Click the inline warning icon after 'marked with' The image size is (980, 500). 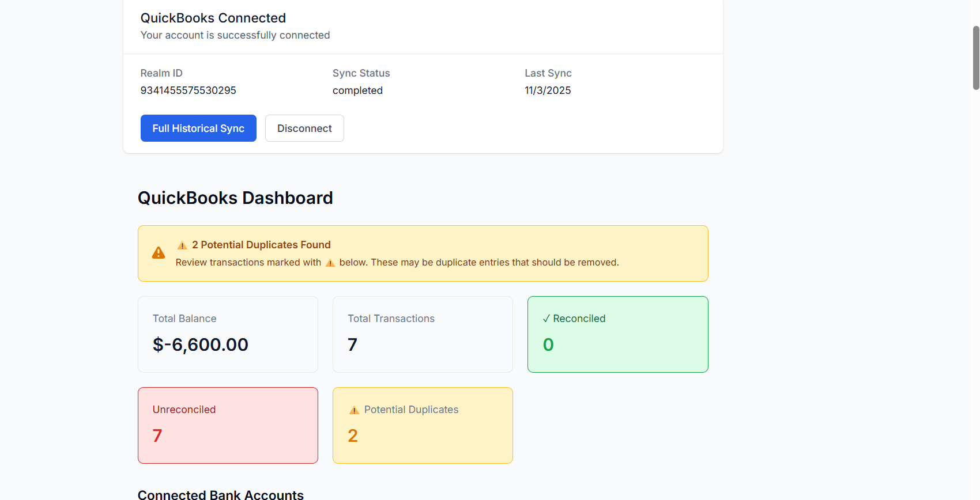coord(330,263)
